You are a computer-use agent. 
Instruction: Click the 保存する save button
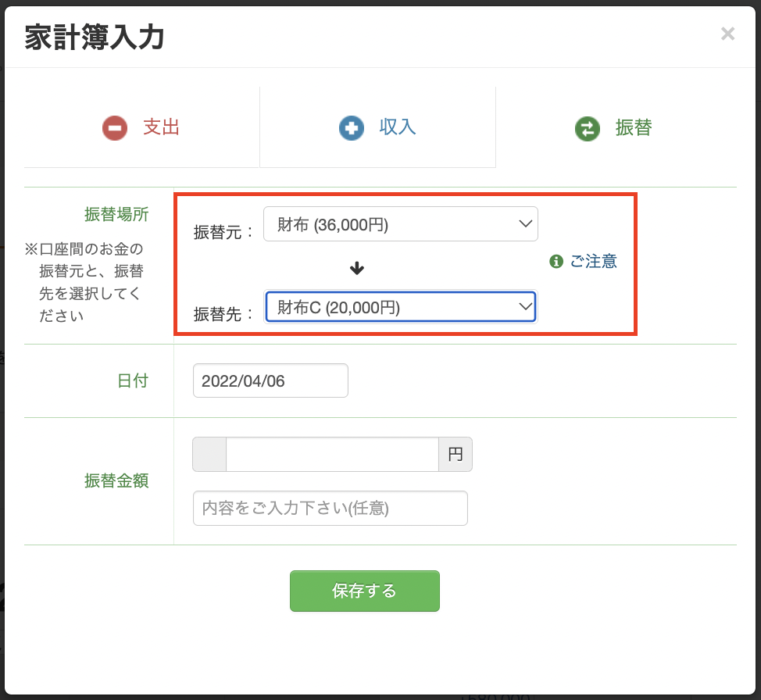point(365,591)
